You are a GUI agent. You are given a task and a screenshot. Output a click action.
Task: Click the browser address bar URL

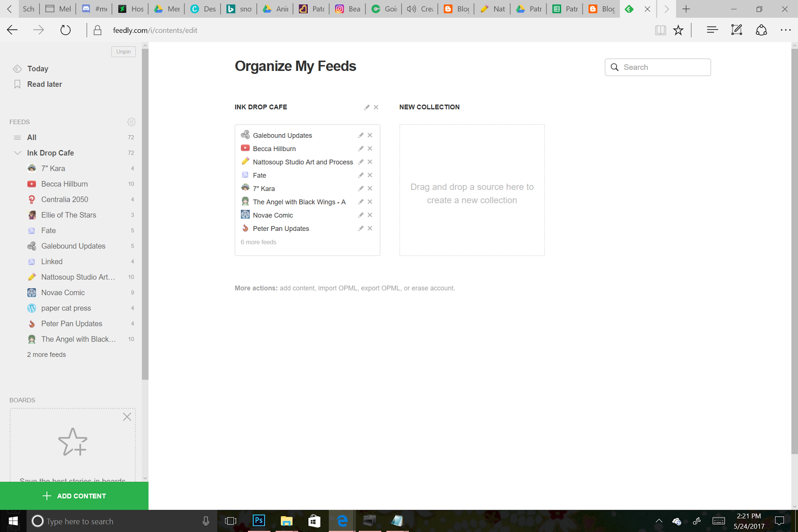tap(155, 30)
